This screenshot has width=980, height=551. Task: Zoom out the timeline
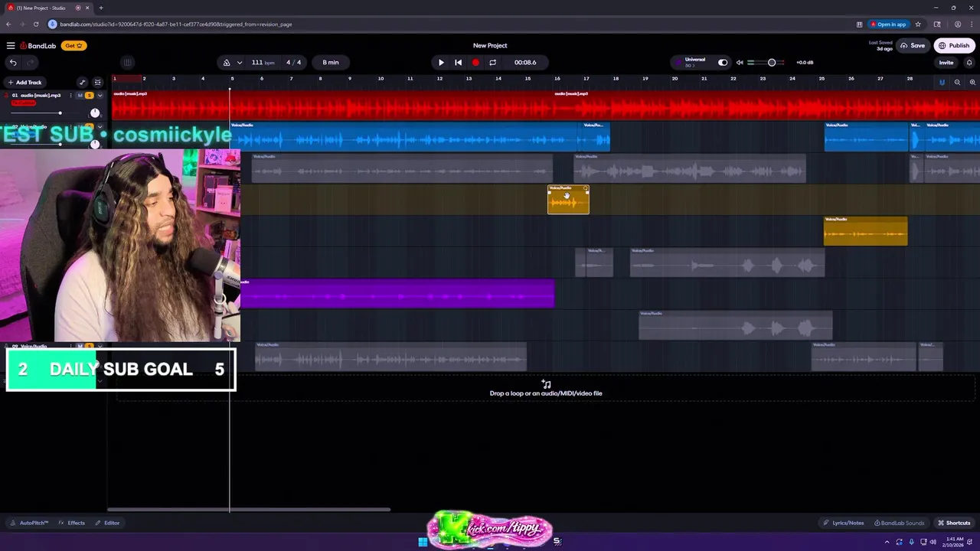point(957,82)
